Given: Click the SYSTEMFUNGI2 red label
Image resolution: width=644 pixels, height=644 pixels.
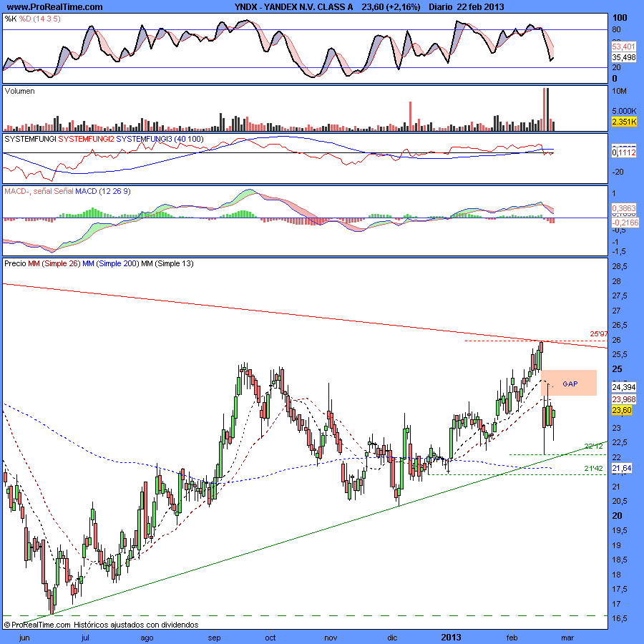Looking at the screenshot, I should coord(87,139).
